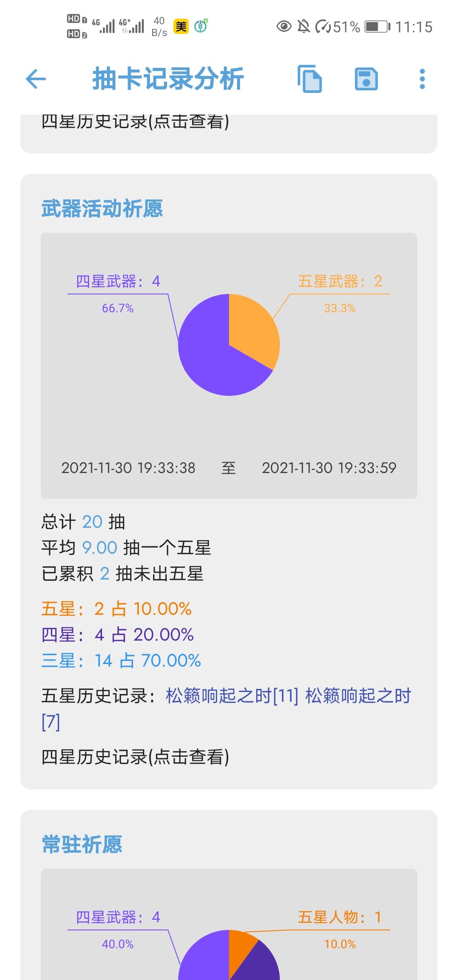Open the three-dot overflow menu
Viewport: 458px width, 980px height.
pos(422,79)
